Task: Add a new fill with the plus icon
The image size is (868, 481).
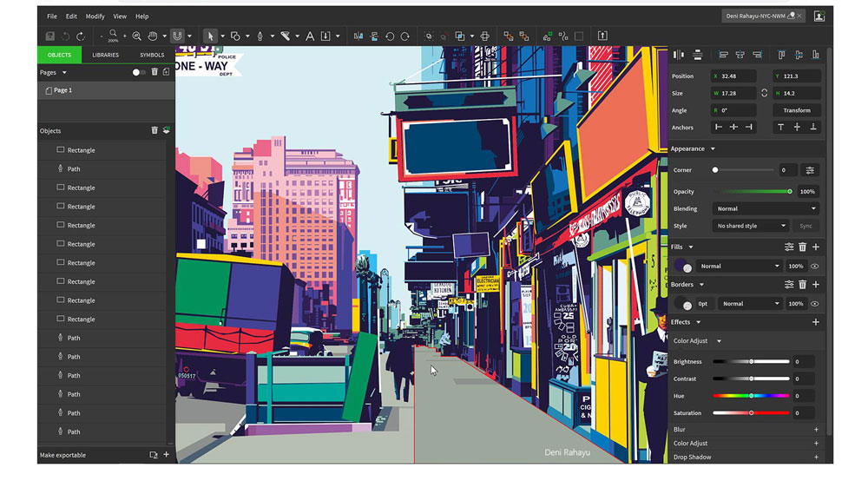Action: click(x=815, y=247)
